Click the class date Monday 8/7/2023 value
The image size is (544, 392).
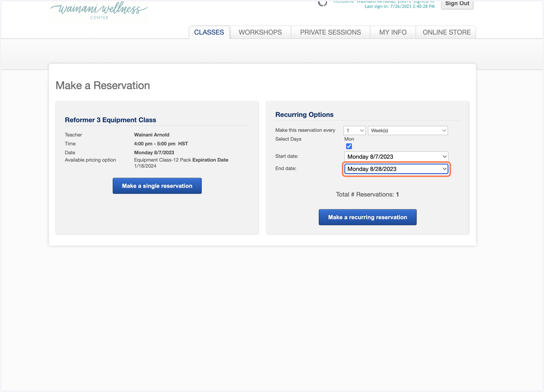(x=154, y=153)
